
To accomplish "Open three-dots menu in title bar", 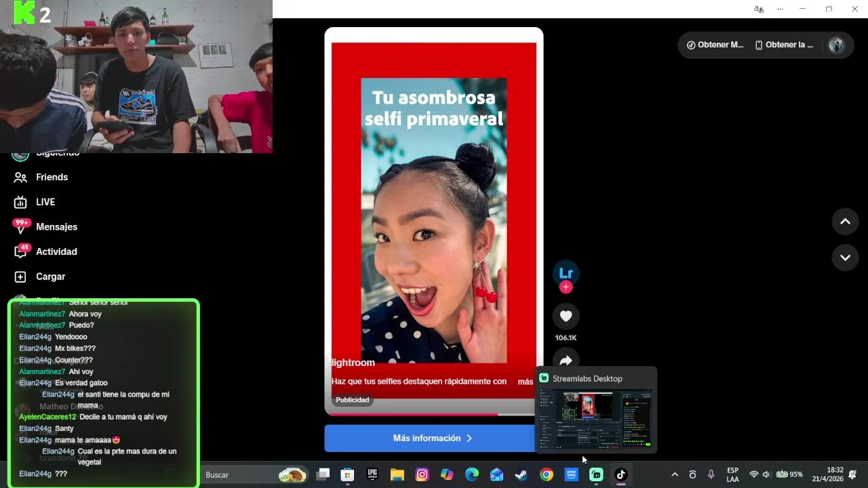I will [x=780, y=9].
